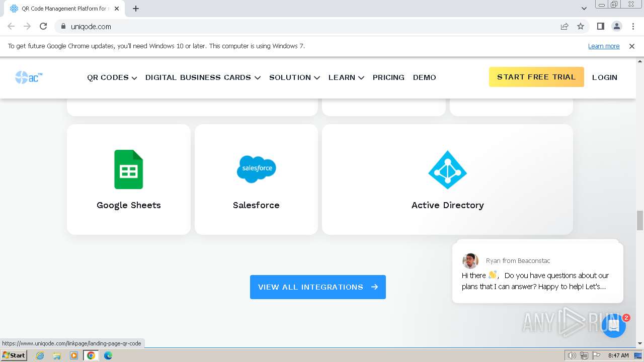The height and width of the screenshot is (362, 644).
Task: Bookmark this page with star icon
Action: tap(581, 26)
